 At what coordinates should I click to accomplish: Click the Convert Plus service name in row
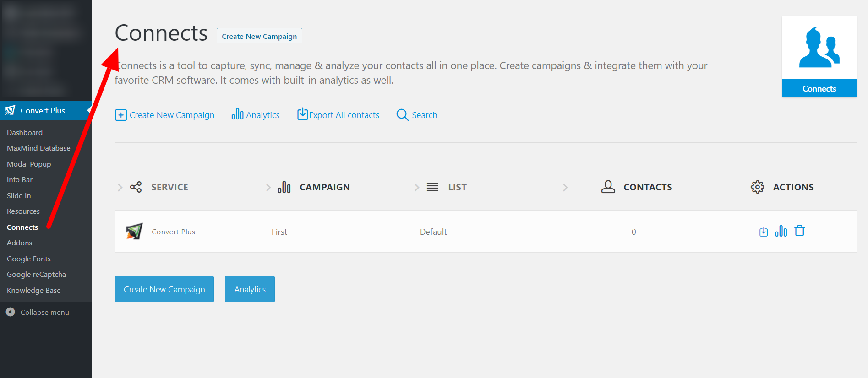point(174,232)
